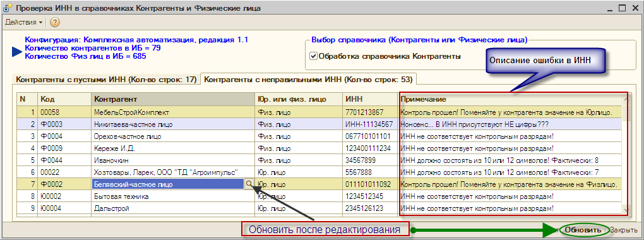
Task: Click the Обновить button
Action: 582,230
